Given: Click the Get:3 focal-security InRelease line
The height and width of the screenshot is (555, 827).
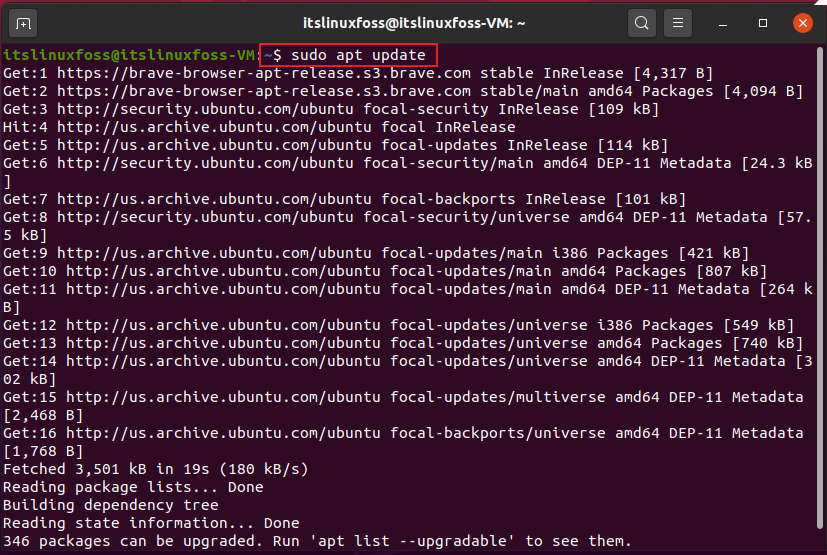Looking at the screenshot, I should [331, 109].
